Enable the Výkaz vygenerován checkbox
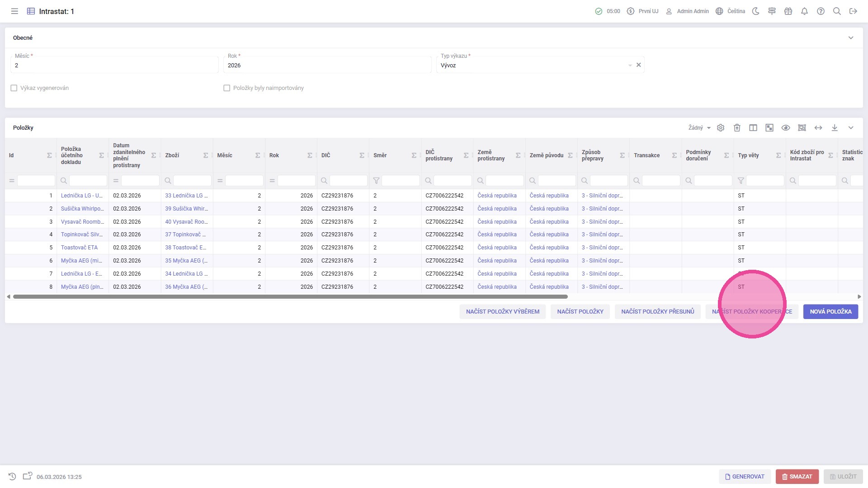The width and height of the screenshot is (868, 488). [14, 88]
